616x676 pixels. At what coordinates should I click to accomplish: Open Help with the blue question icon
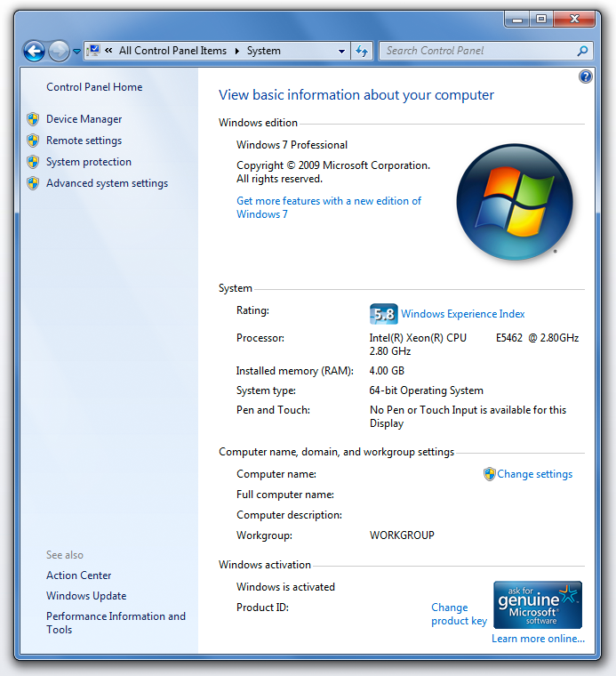point(586,76)
